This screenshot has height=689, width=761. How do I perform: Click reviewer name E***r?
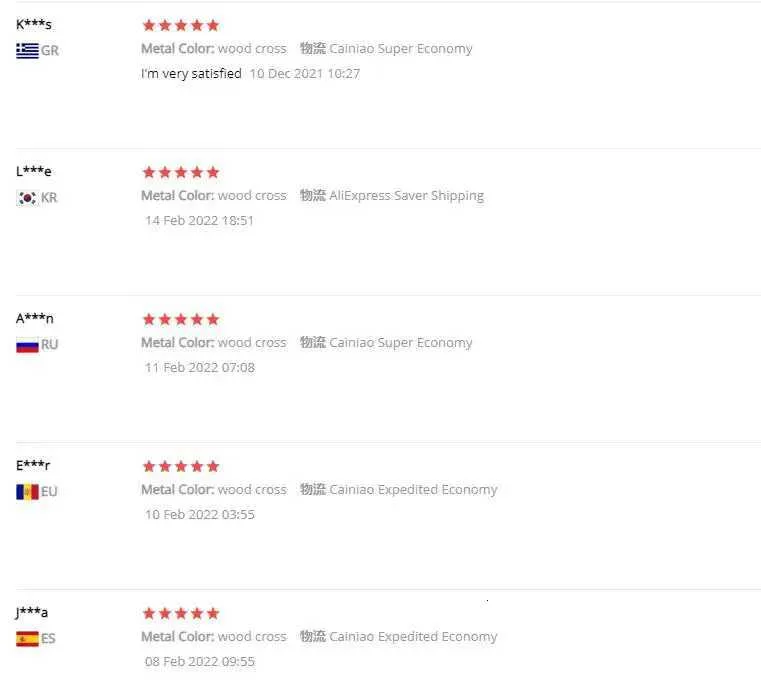pyautogui.click(x=33, y=465)
